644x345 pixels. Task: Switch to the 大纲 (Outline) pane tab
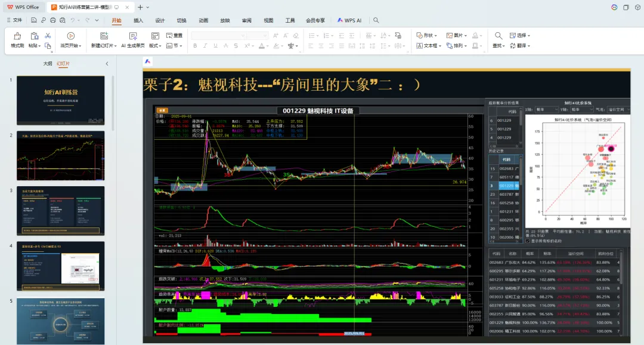[x=48, y=64]
